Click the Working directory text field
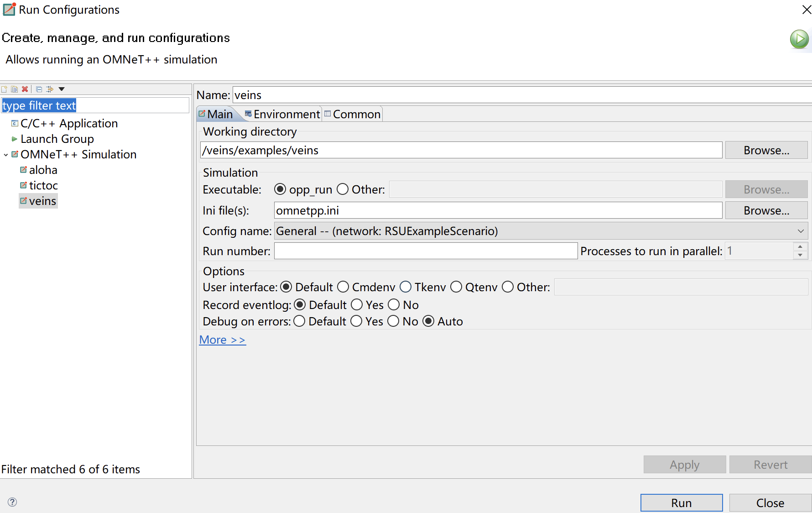812x513 pixels. [461, 150]
